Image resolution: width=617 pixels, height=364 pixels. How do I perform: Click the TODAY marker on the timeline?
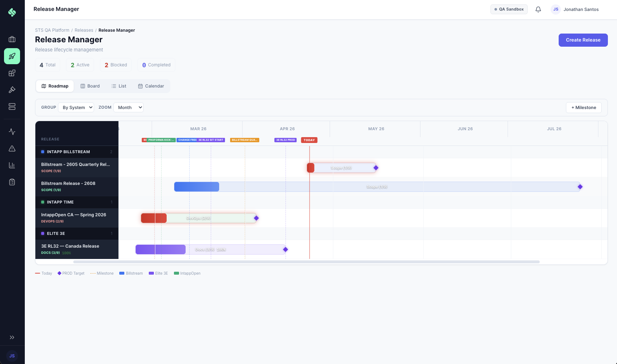pos(309,140)
